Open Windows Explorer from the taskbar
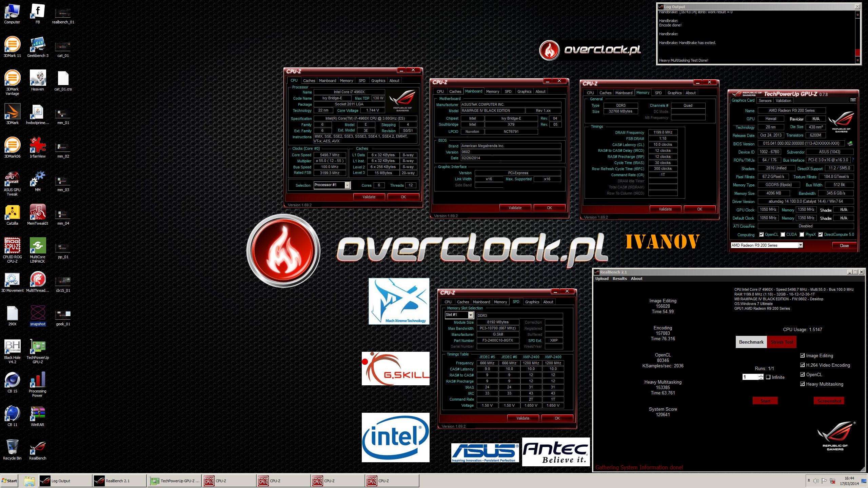The image size is (868, 488). [29, 481]
